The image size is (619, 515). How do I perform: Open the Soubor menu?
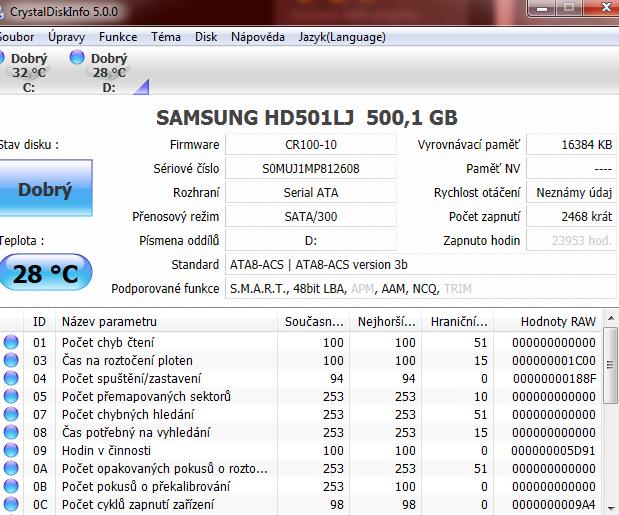coord(17,37)
